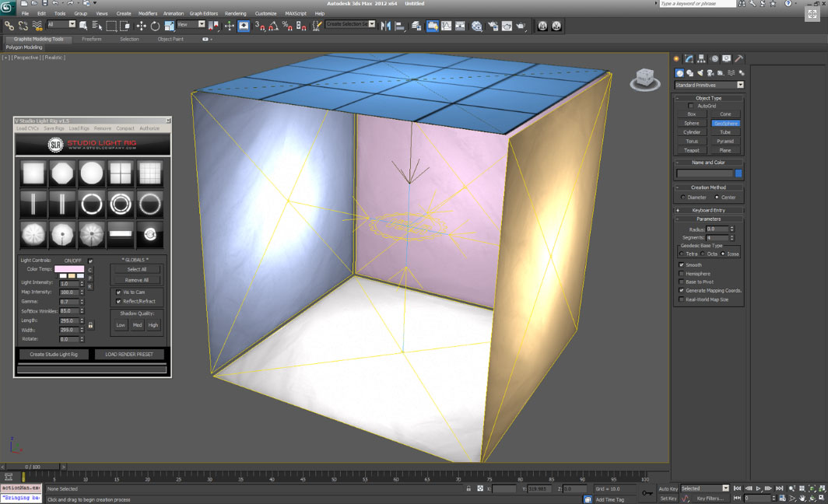Image resolution: width=828 pixels, height=504 pixels.
Task: Select the Select and Move tool
Action: (141, 26)
